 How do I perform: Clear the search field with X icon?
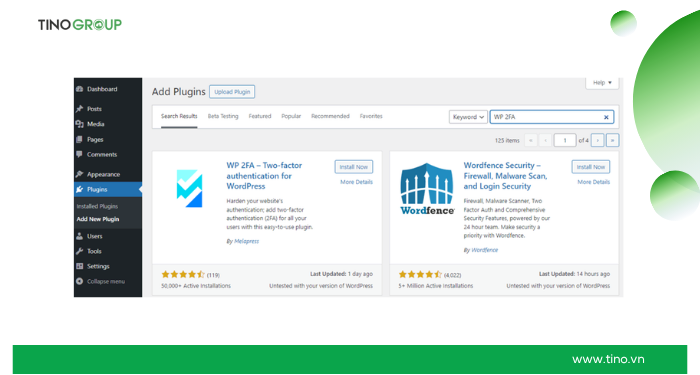(606, 117)
